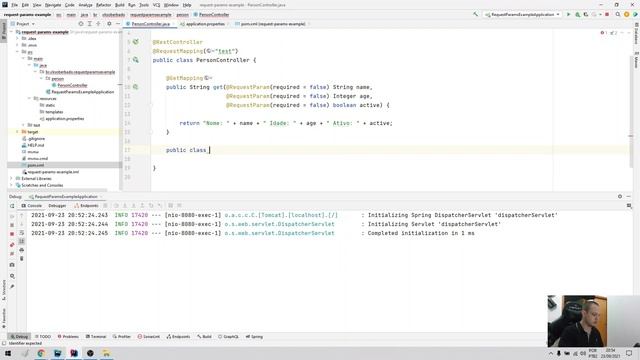Open the Navigate menu
Image resolution: width=640 pixels, height=360 pixels.
click(53, 5)
